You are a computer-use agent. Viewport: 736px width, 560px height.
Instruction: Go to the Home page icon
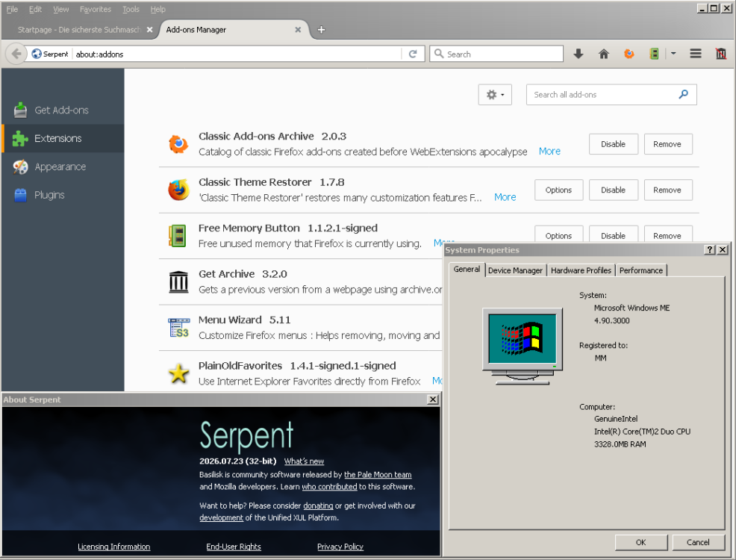click(604, 54)
